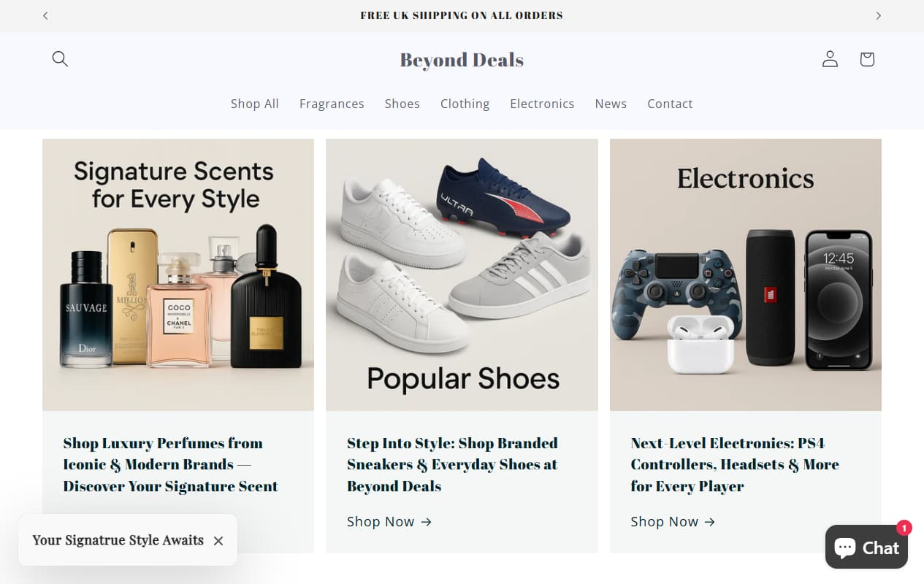The width and height of the screenshot is (924, 584).
Task: Open the Signature Scents perfume banner image
Action: tap(178, 274)
